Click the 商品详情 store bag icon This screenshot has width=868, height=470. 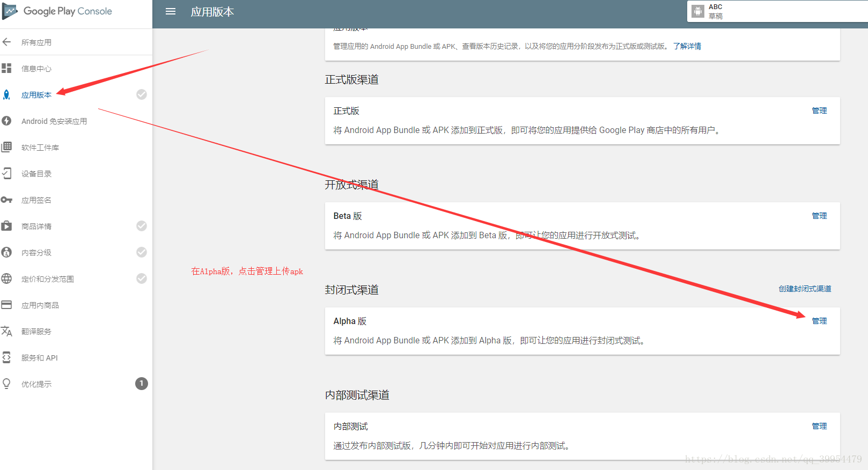coord(6,226)
